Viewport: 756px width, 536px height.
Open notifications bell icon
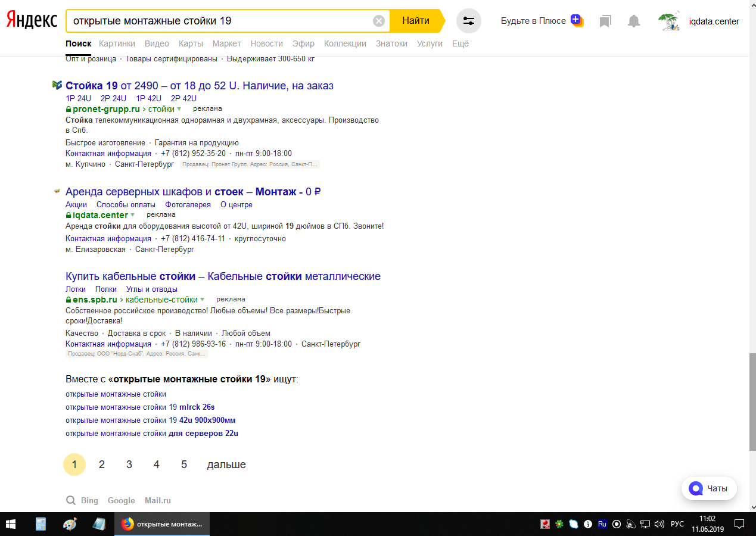pos(634,21)
